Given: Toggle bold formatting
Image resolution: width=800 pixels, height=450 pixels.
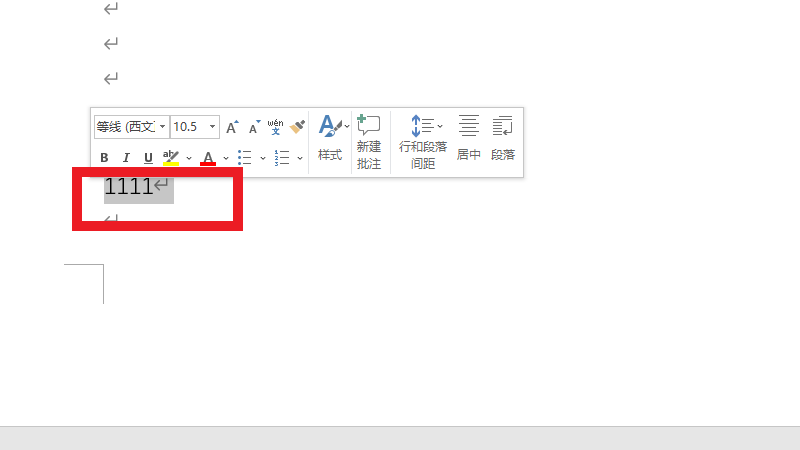Looking at the screenshot, I should [104, 157].
